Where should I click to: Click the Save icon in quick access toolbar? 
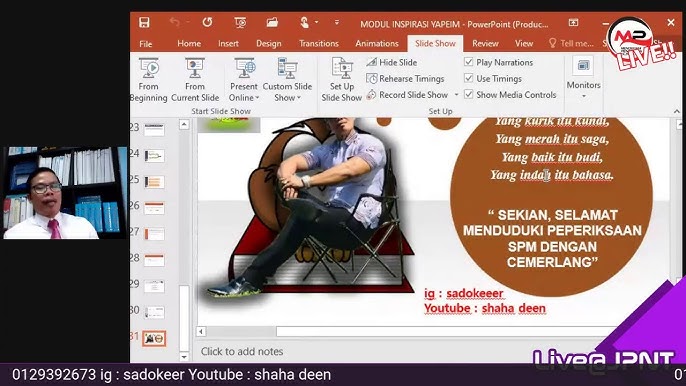coord(144,22)
